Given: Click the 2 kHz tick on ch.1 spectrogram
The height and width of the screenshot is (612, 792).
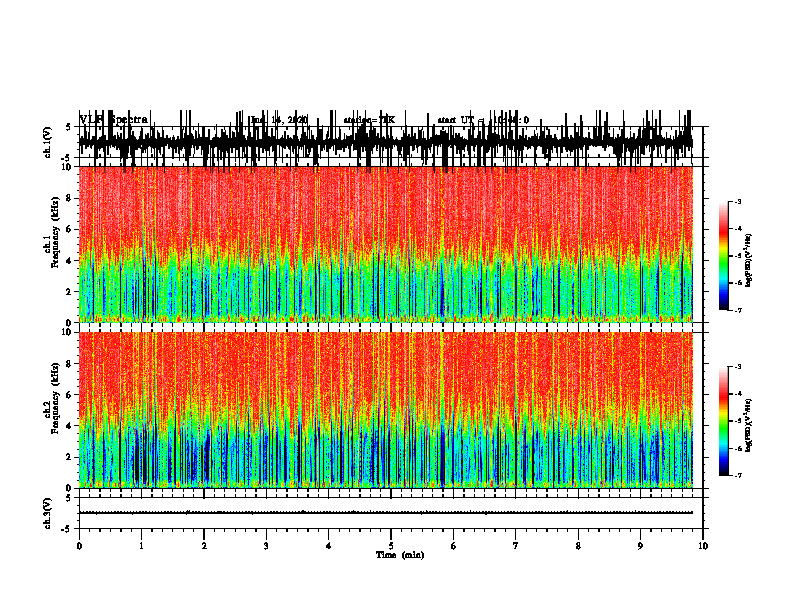Looking at the screenshot, I should click(x=70, y=292).
